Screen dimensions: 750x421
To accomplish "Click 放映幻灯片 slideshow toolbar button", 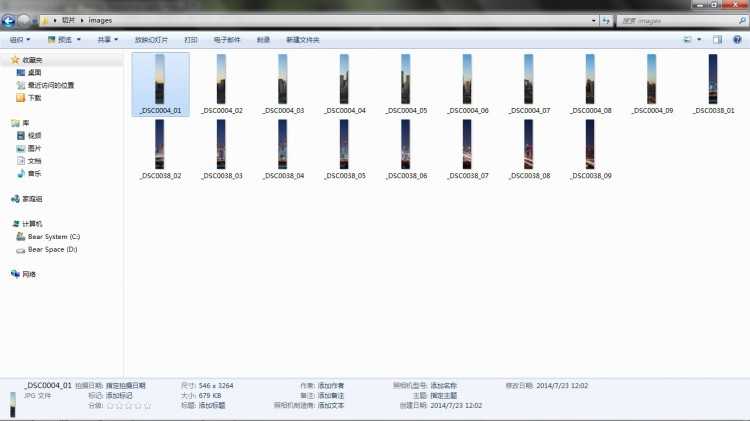I will [x=151, y=40].
